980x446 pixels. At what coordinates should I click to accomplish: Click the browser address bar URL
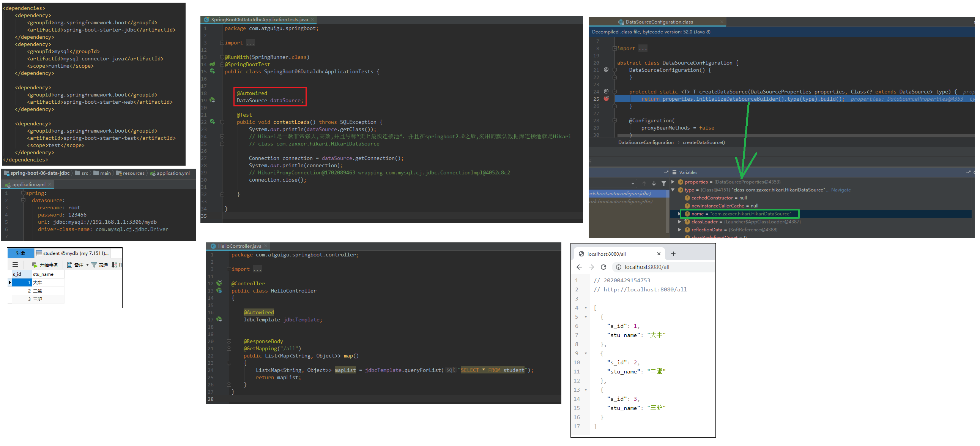[647, 267]
